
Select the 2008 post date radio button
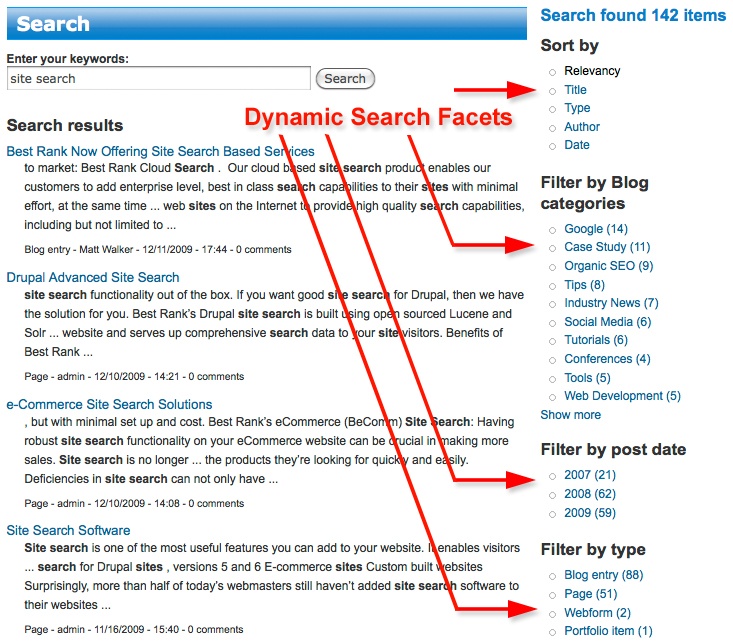553,496
